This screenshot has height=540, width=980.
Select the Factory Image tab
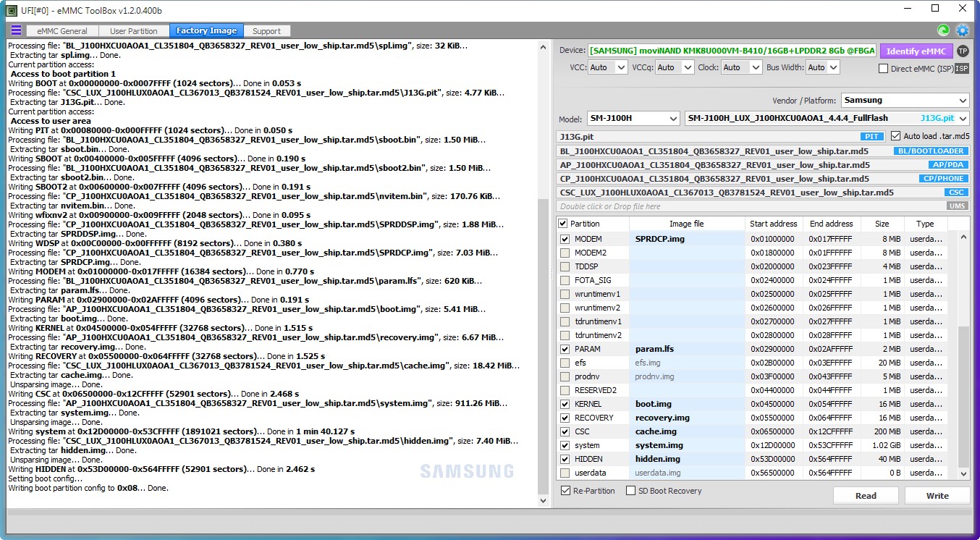coord(206,30)
